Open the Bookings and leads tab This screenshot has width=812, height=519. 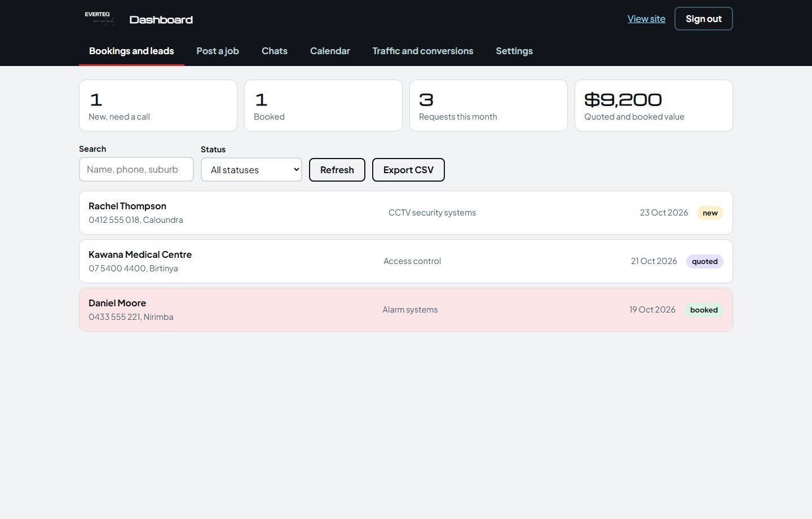(x=131, y=51)
